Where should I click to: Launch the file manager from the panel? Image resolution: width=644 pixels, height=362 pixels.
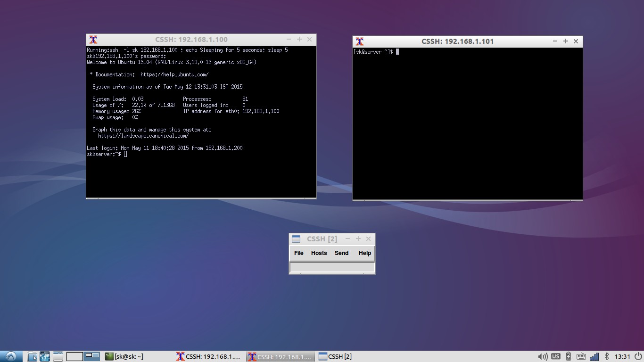(32, 356)
